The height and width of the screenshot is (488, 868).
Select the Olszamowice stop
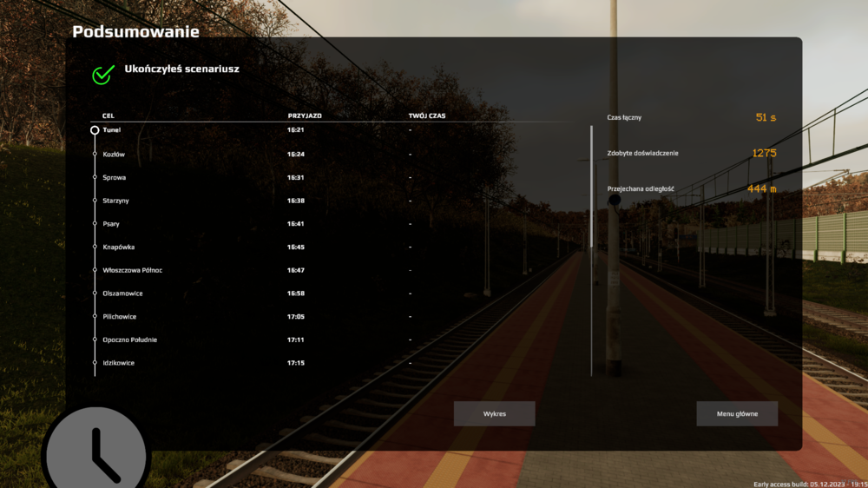click(121, 293)
